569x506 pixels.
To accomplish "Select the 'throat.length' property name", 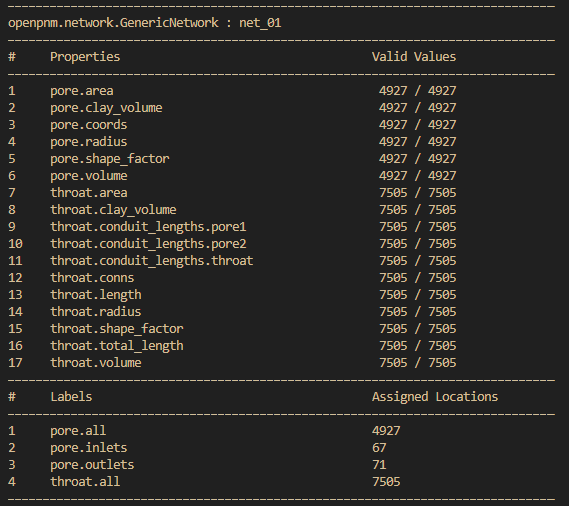I will (96, 295).
